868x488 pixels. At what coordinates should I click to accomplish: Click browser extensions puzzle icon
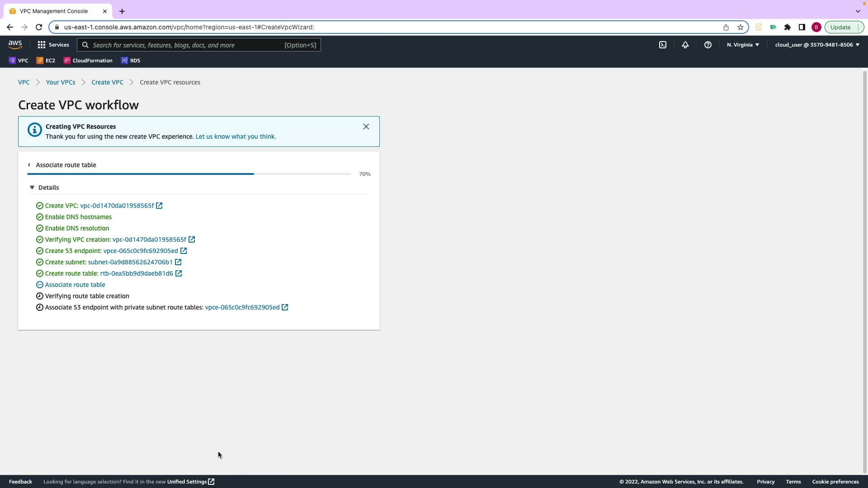click(787, 27)
